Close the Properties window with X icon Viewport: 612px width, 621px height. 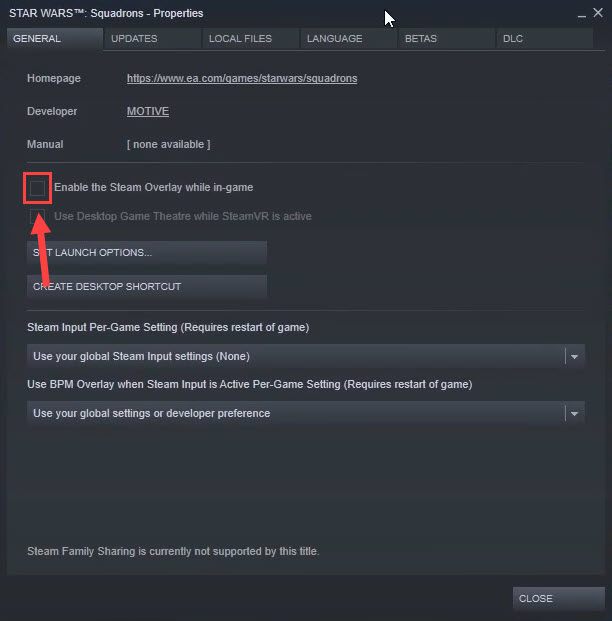[x=598, y=13]
